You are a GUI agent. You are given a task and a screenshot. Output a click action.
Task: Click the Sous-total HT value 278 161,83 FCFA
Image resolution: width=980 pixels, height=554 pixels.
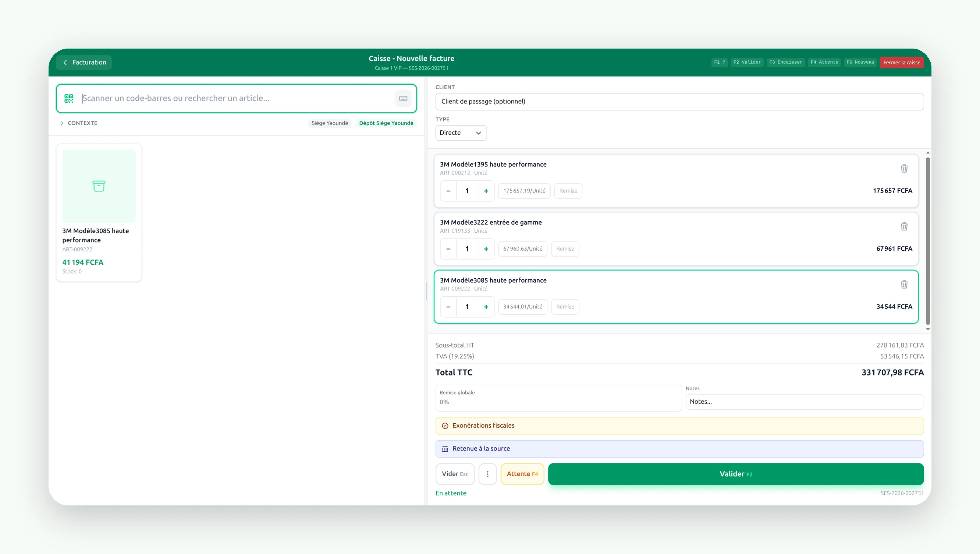click(x=900, y=345)
